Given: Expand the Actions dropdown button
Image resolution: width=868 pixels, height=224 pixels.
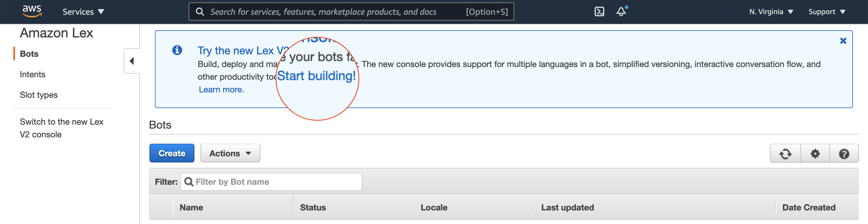Looking at the screenshot, I should pos(230,153).
